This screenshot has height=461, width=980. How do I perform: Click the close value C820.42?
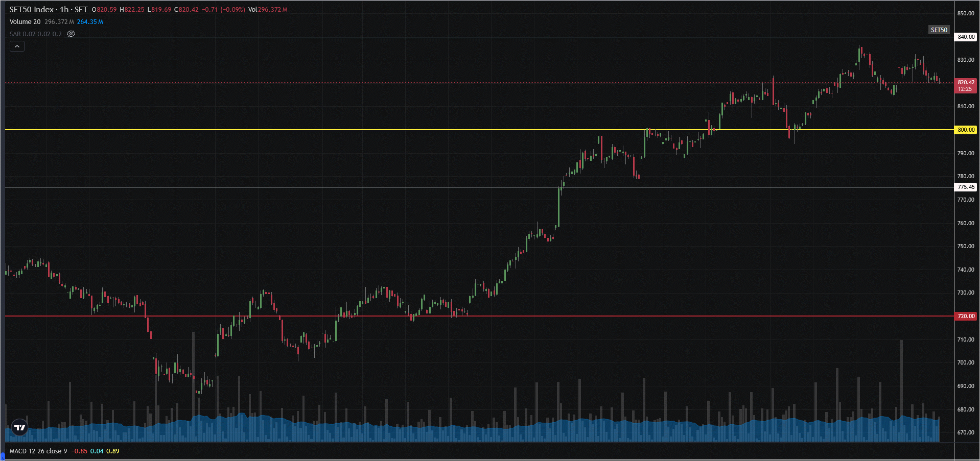click(186, 10)
